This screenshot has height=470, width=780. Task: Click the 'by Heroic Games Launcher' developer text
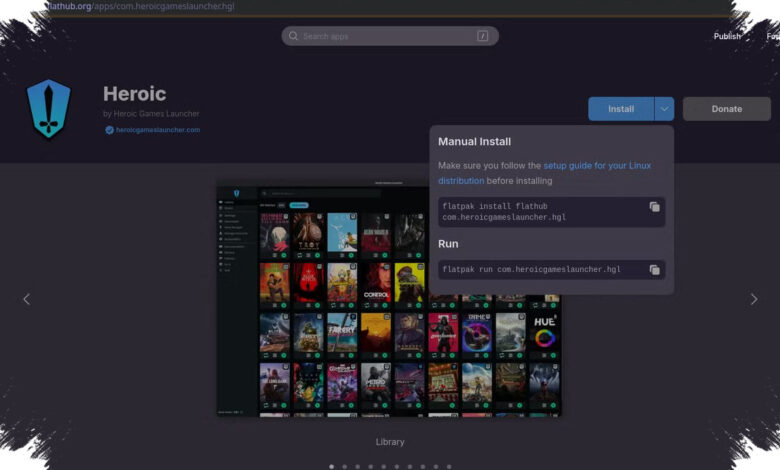151,113
